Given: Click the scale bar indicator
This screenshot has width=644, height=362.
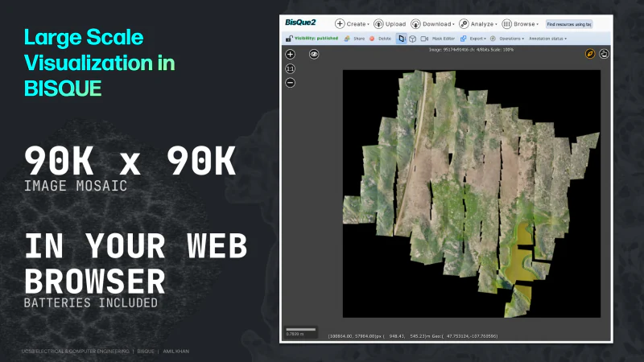Looking at the screenshot, I should coord(300,331).
